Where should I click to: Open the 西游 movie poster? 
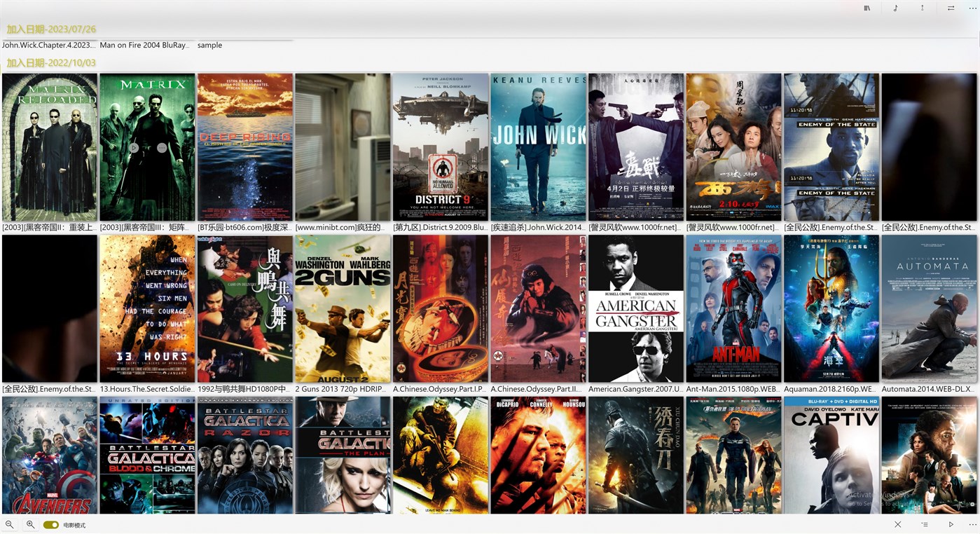click(733, 147)
